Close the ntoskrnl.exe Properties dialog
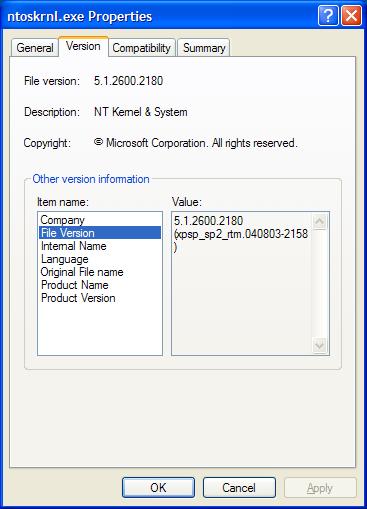 pos(351,16)
